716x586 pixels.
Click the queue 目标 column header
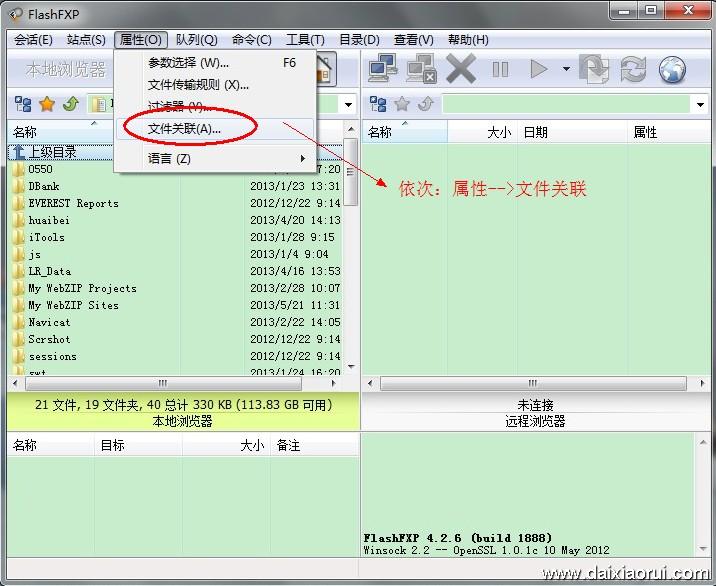point(138,445)
